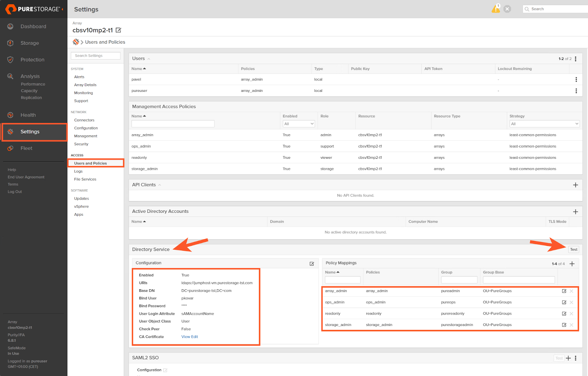Screen dimensions: 588x376
Task: Open options menu for user pureuser
Action: click(x=576, y=91)
